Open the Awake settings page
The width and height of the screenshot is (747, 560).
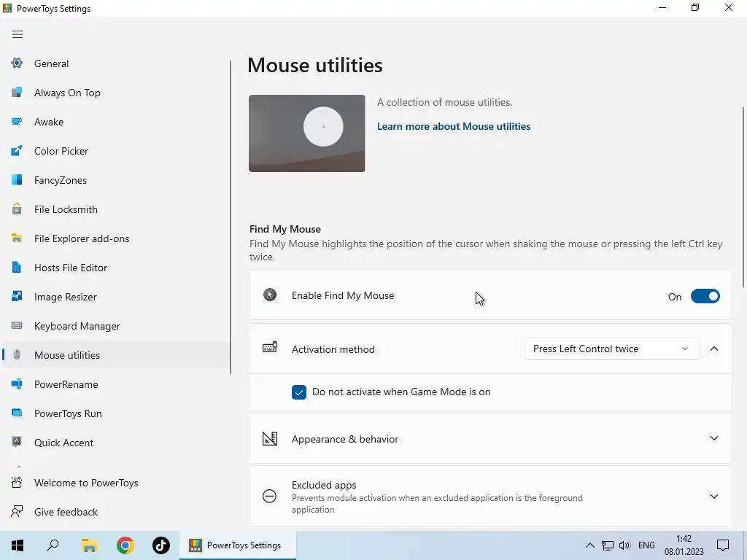point(116,122)
